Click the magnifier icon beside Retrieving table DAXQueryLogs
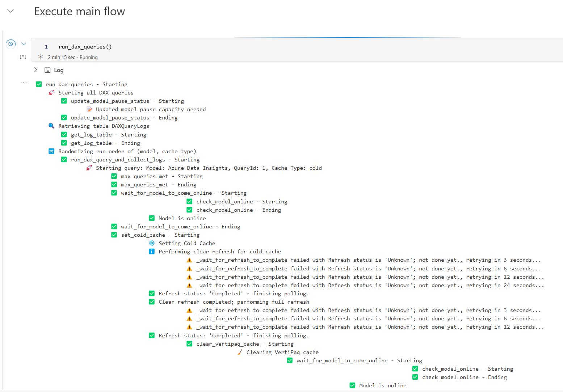Screen dimensions: 563x392 pos(51,126)
